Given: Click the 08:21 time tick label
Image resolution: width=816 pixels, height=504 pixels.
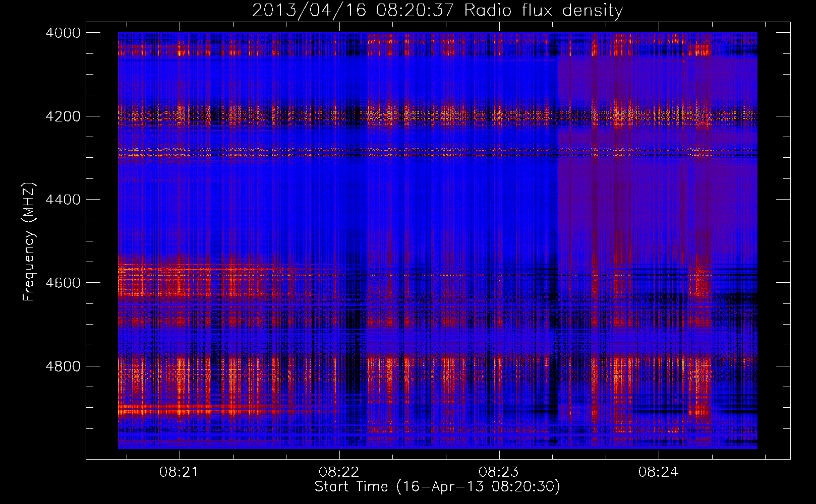Looking at the screenshot, I should point(180,472).
